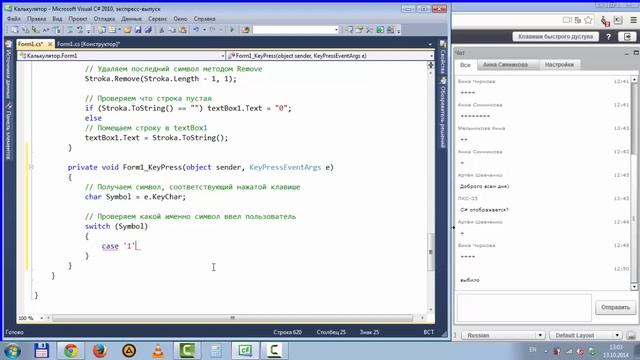640x360 pixels.
Task: Close the Form1.cs tab
Action: pyautogui.click(x=50, y=44)
